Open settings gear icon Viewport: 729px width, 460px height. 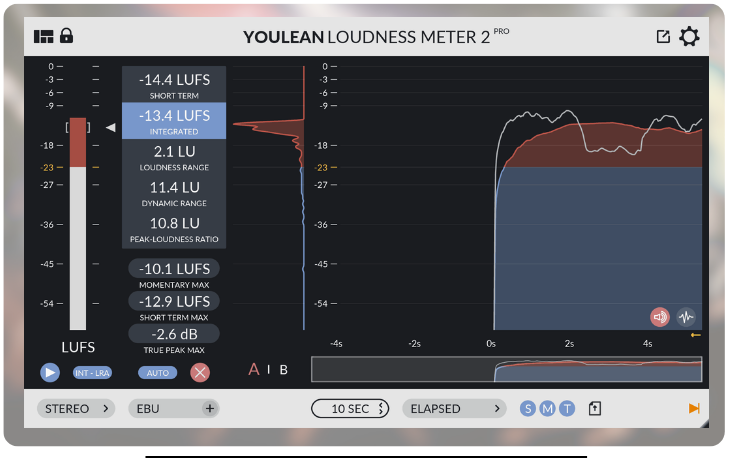[689, 36]
